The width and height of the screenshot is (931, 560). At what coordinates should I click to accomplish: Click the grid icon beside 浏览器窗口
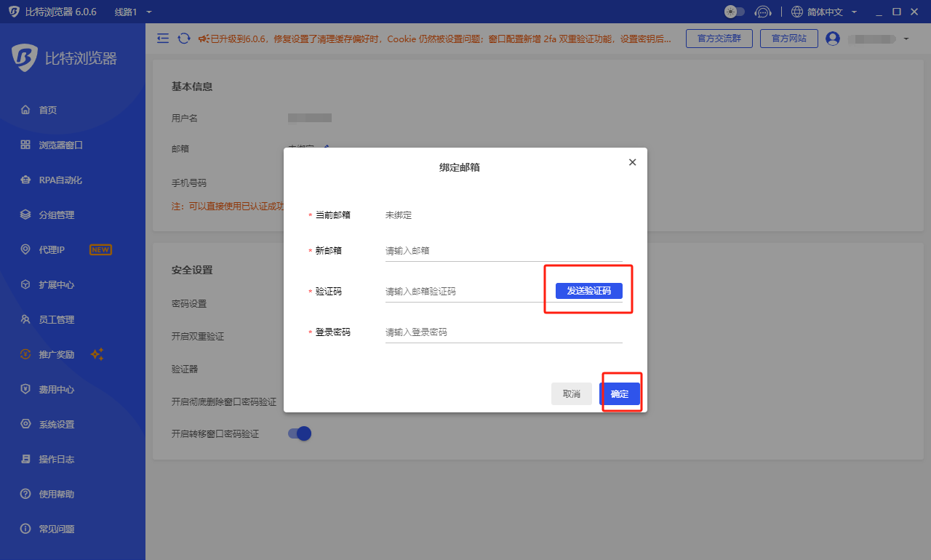pos(25,145)
